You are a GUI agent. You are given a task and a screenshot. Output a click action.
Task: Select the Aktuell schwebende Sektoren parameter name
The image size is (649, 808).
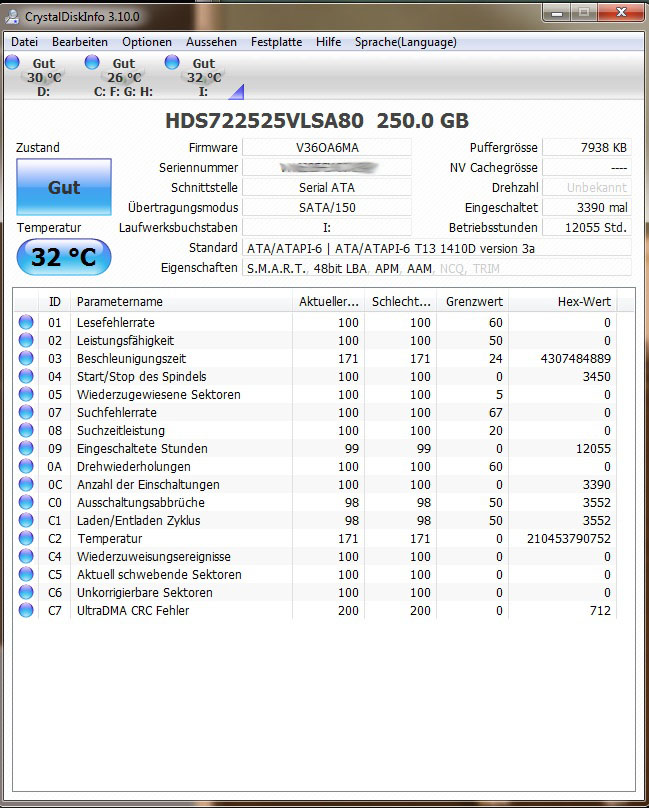[159, 575]
